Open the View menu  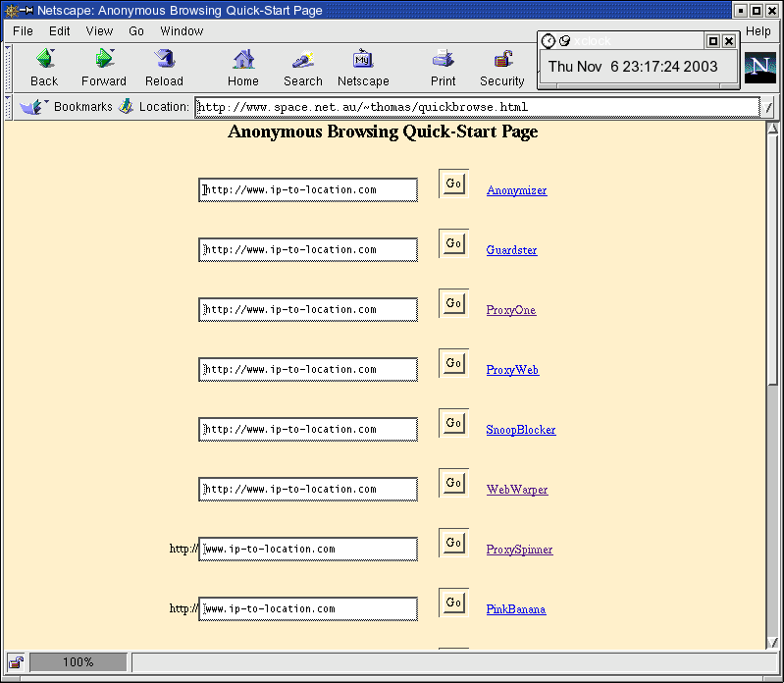point(99,31)
